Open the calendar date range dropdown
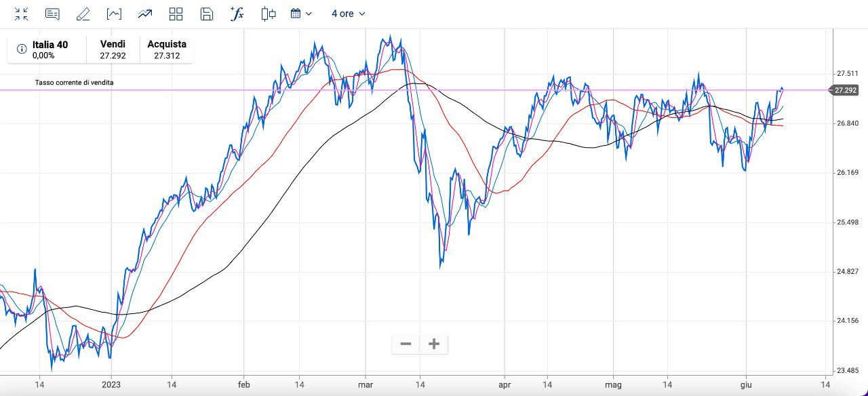This screenshot has height=396, width=868. (301, 14)
